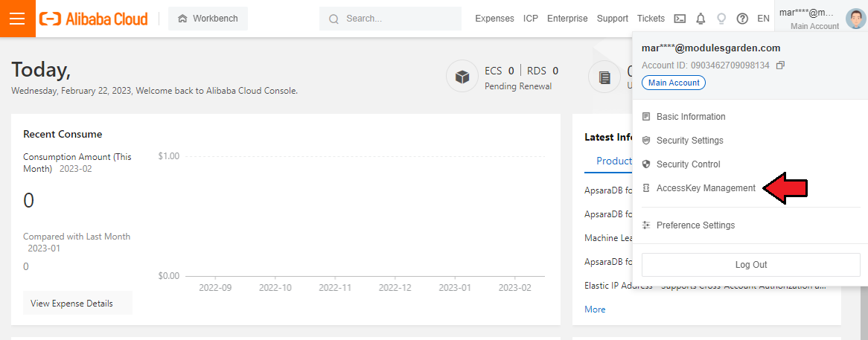Open AccessKey Management
This screenshot has width=868, height=340.
(x=706, y=188)
